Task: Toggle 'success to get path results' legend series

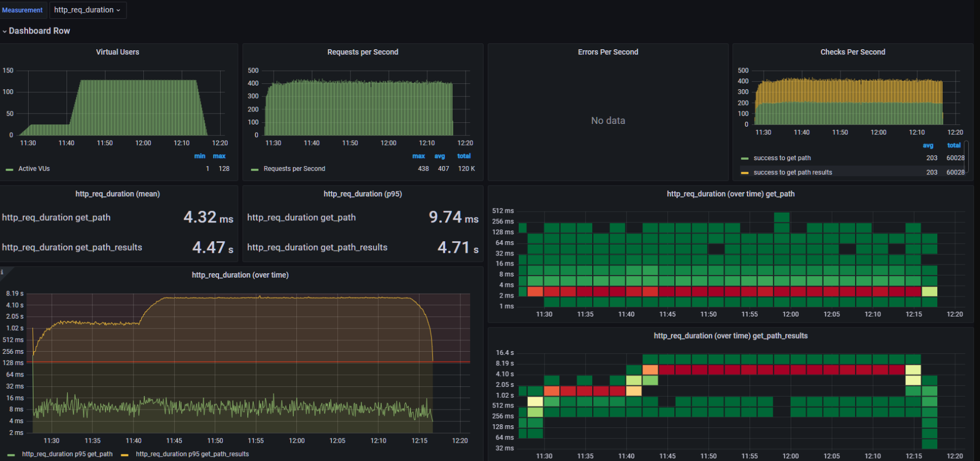Action: (x=793, y=173)
